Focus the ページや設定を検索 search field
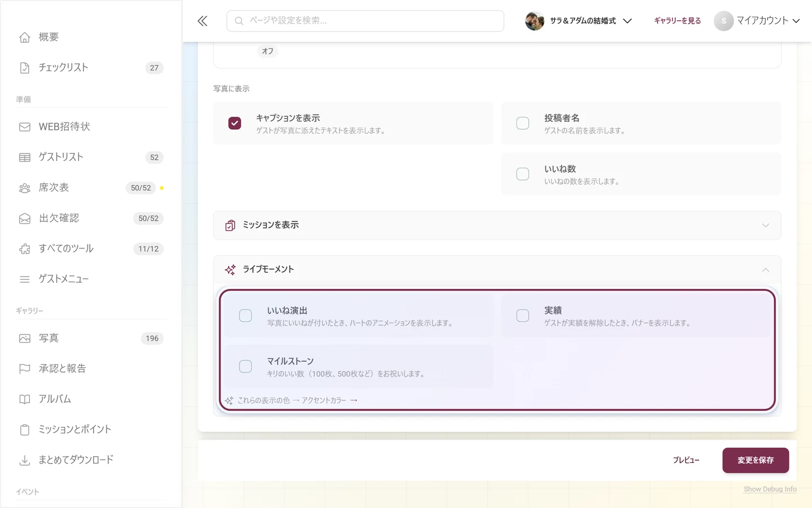The image size is (812, 508). (365, 21)
